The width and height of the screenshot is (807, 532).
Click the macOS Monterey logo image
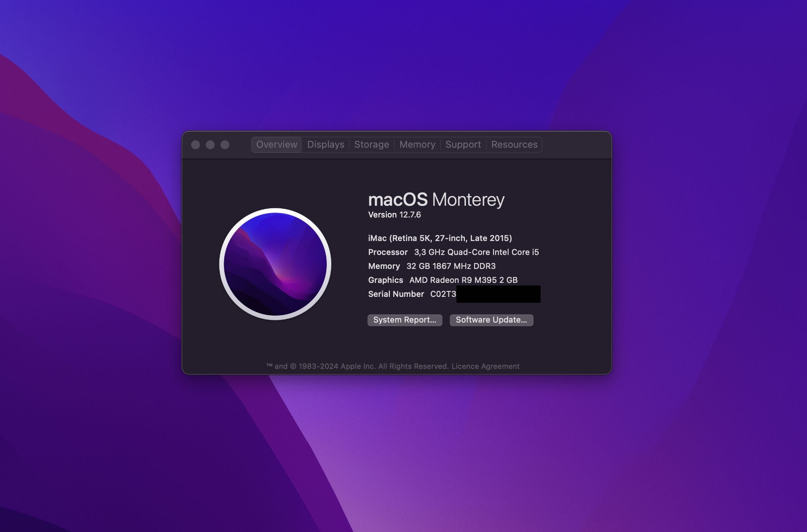275,264
